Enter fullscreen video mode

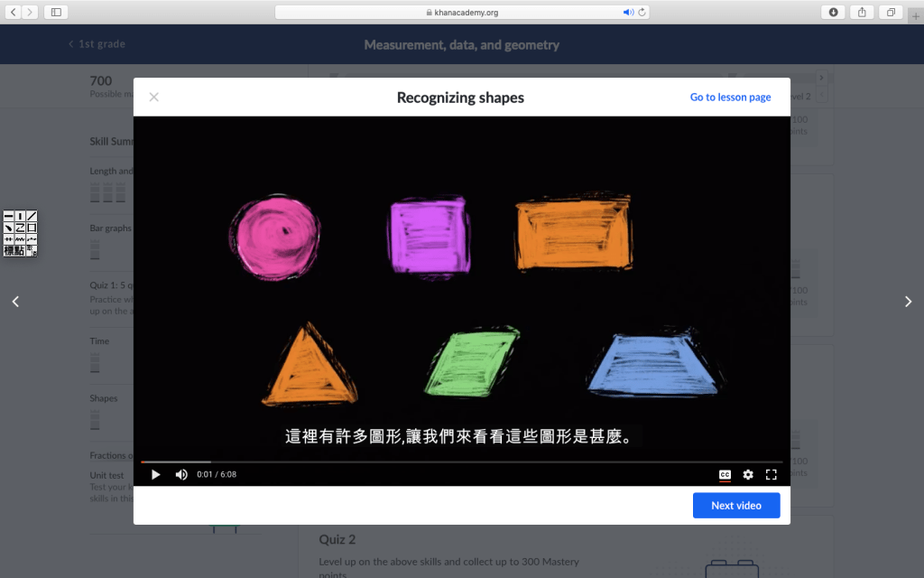click(x=772, y=474)
